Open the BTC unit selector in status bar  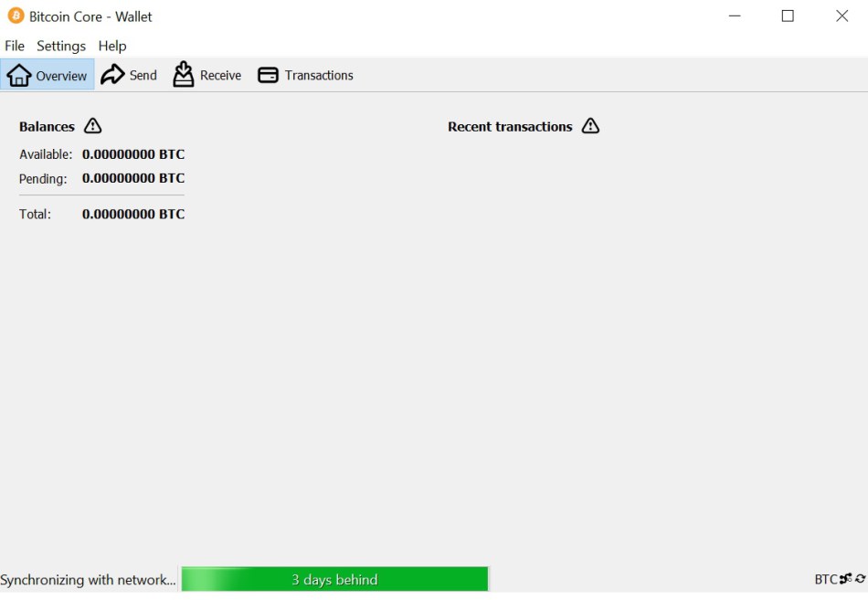[826, 579]
